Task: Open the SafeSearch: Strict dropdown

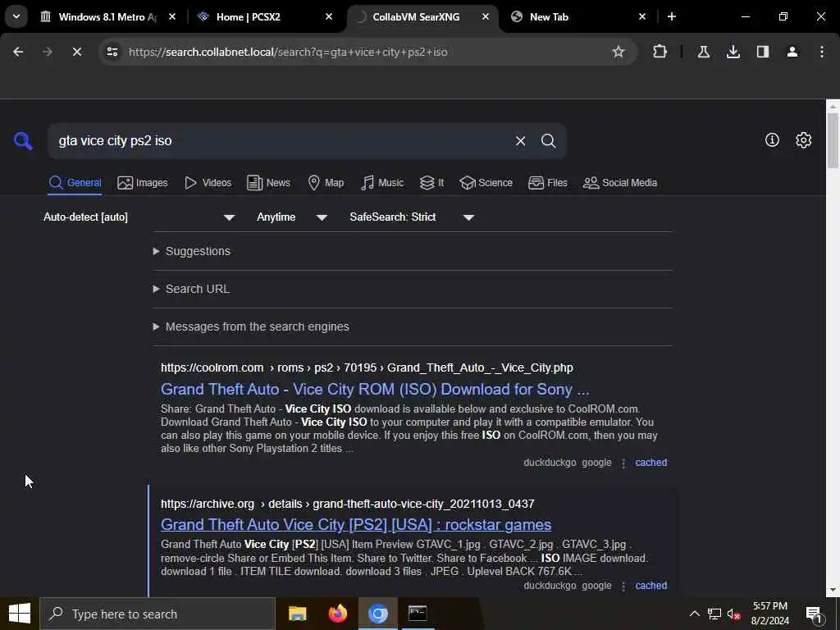Action: click(x=412, y=217)
